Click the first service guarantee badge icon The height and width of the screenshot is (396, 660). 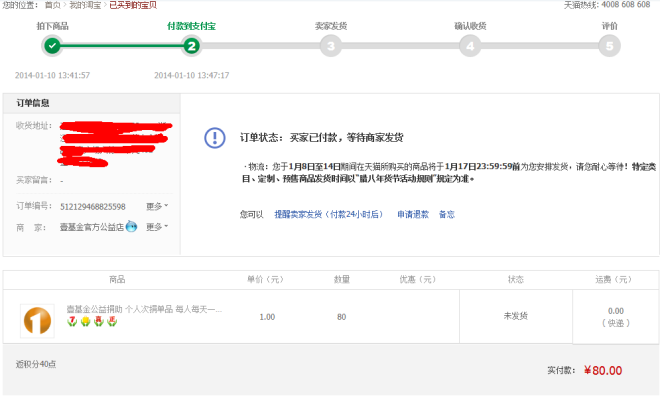pyautogui.click(x=72, y=322)
